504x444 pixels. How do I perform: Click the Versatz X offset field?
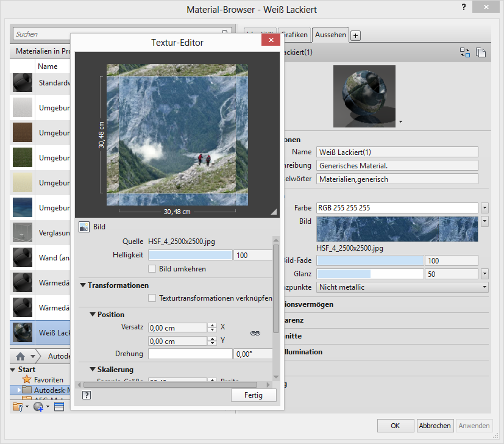point(178,328)
